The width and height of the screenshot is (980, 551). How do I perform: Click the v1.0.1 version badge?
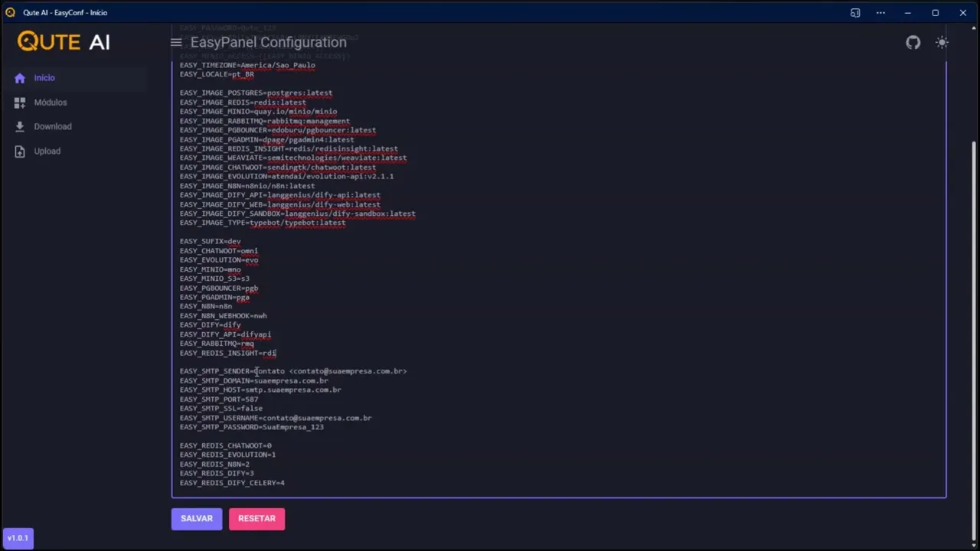[18, 538]
